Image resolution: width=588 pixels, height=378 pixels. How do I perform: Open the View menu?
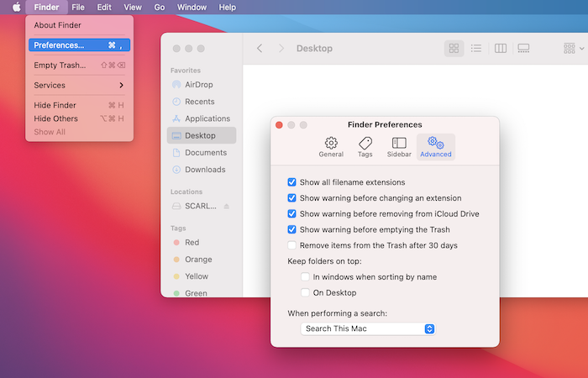133,7
